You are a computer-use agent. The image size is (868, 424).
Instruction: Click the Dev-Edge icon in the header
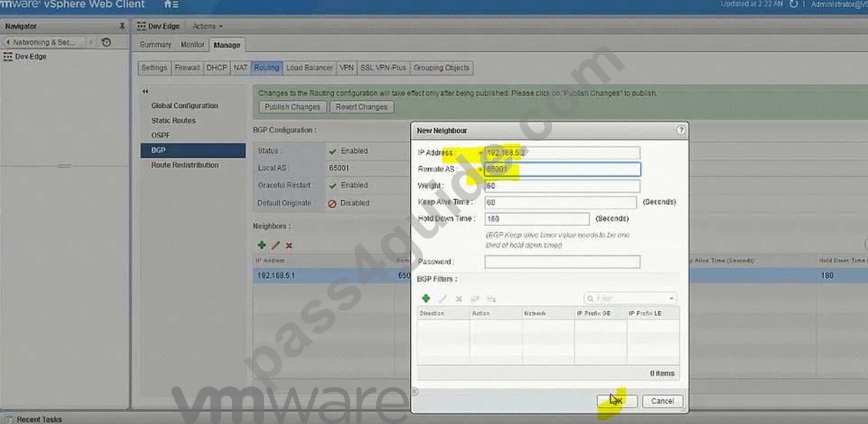click(x=141, y=26)
